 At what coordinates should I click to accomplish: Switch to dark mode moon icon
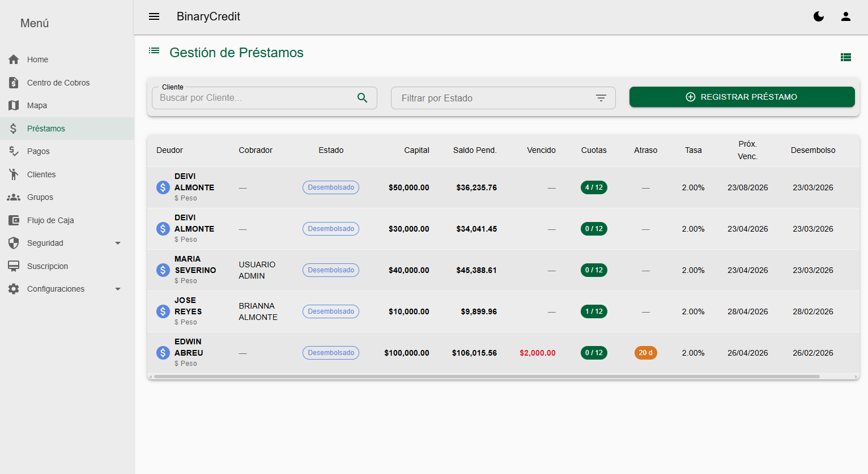[x=819, y=16]
